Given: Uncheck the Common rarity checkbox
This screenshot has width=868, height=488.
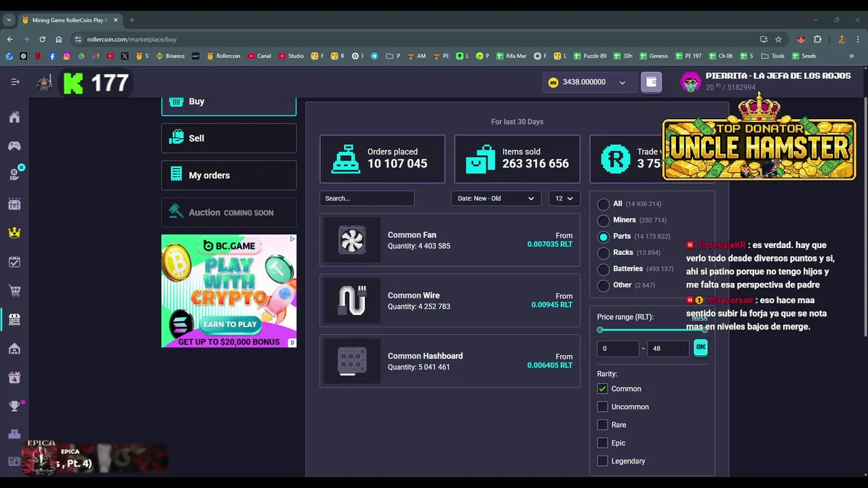Looking at the screenshot, I should tap(602, 389).
